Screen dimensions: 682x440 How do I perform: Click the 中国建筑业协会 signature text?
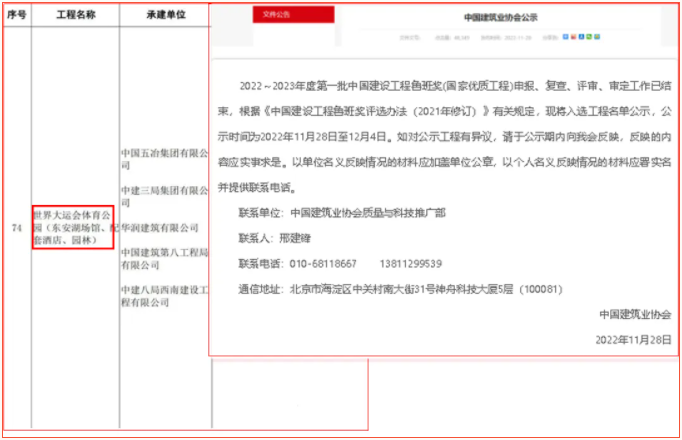[x=635, y=314]
